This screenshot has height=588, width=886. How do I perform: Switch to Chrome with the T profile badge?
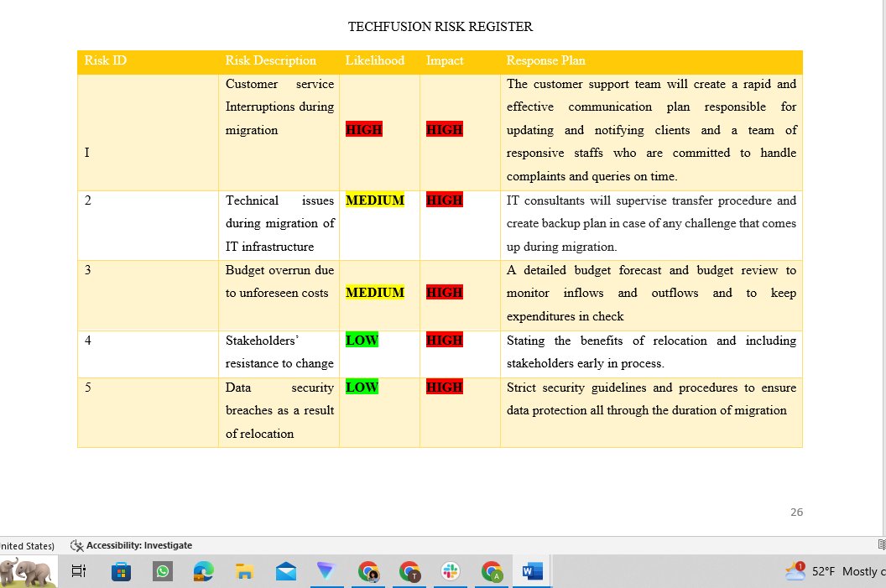point(409,571)
